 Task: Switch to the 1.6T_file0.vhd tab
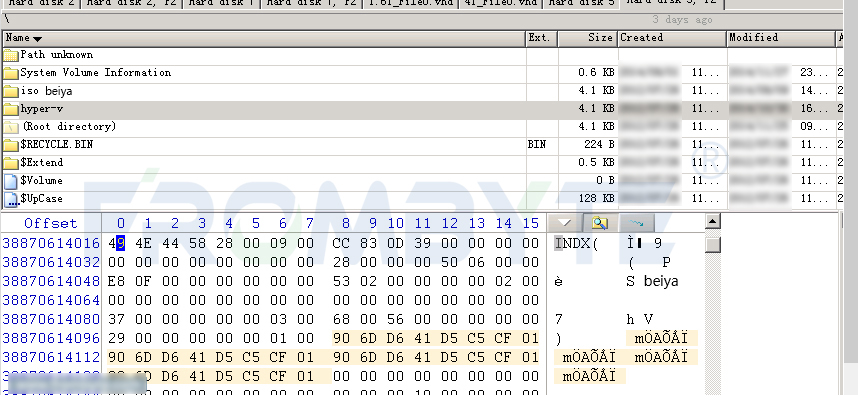tap(410, 3)
